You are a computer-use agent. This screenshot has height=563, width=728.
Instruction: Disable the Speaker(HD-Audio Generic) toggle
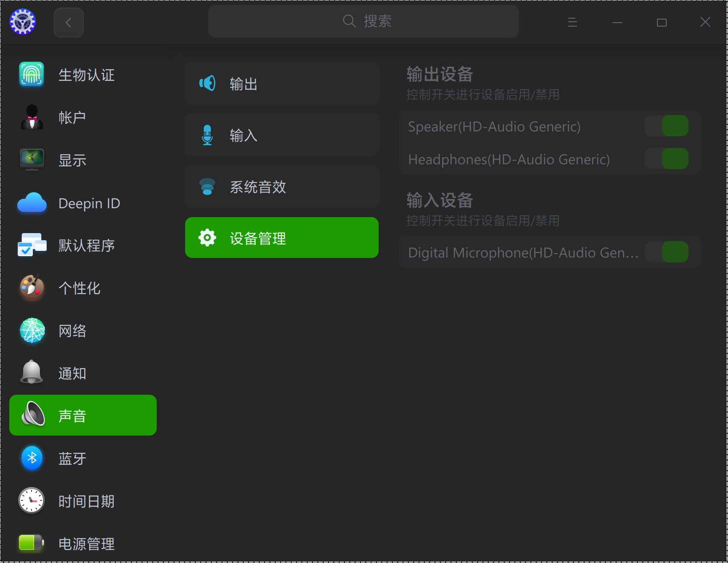click(666, 126)
